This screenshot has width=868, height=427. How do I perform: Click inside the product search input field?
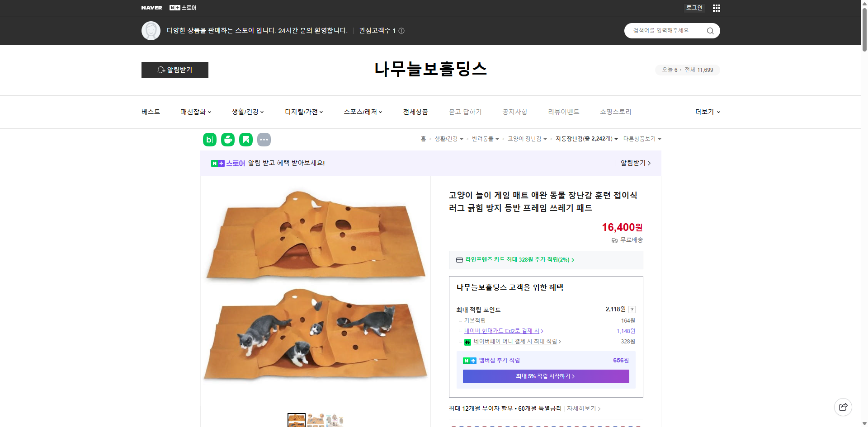coord(665,30)
